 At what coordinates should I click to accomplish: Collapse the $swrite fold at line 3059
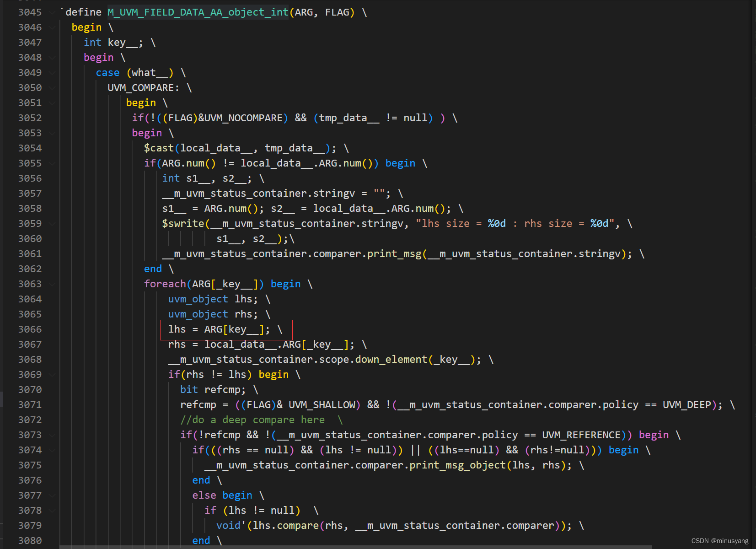click(52, 223)
